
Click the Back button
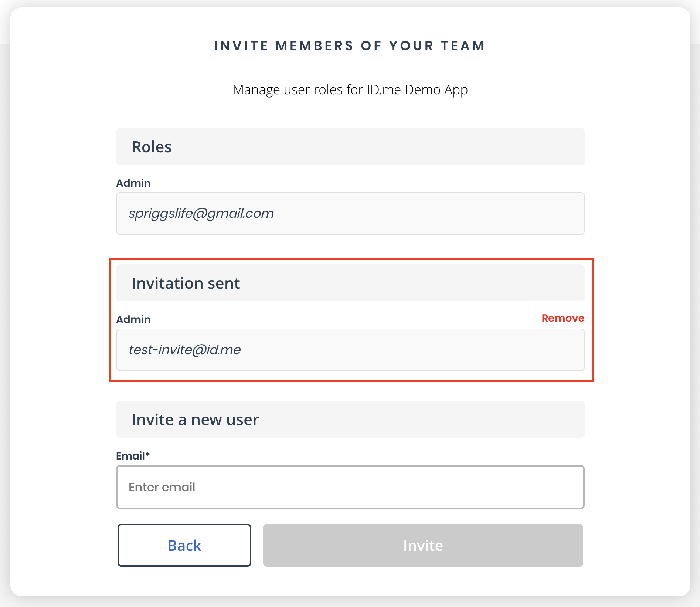(x=184, y=545)
